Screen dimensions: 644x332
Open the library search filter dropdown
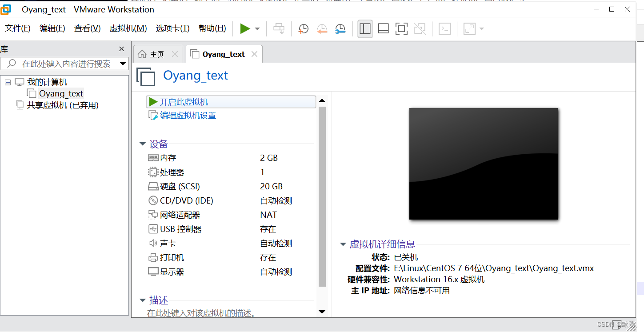coord(123,64)
